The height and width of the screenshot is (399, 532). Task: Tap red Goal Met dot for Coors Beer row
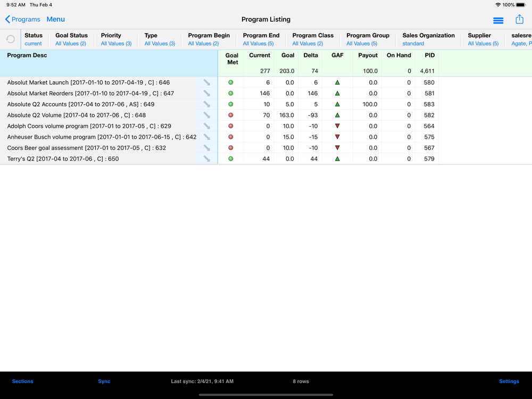click(231, 148)
